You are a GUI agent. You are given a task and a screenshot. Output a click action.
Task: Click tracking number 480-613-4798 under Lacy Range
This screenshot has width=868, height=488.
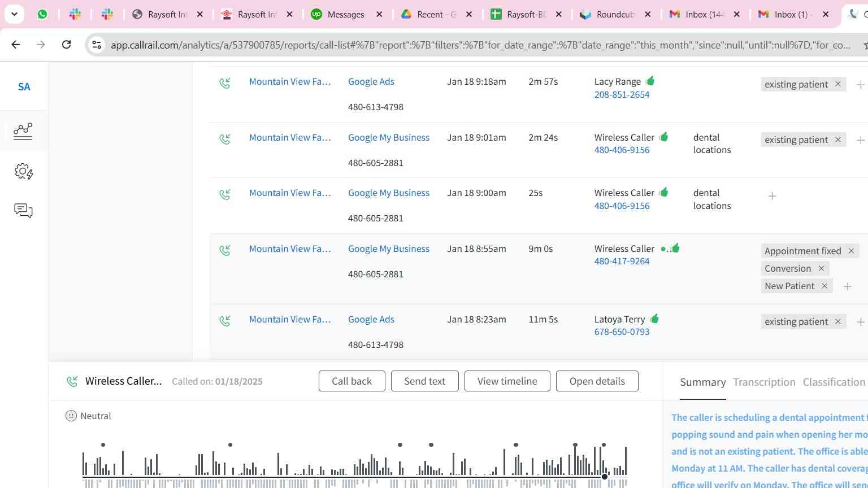pyautogui.click(x=375, y=107)
